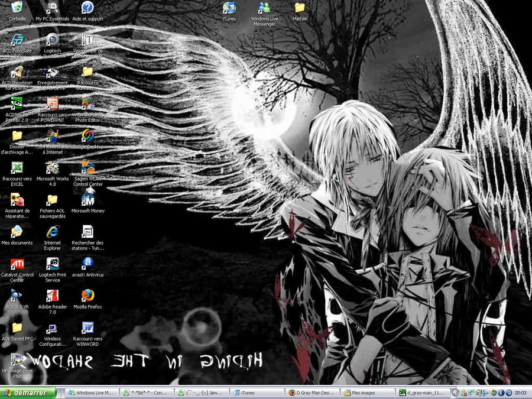Open Catalyst Control Center ATI icon

point(17,270)
